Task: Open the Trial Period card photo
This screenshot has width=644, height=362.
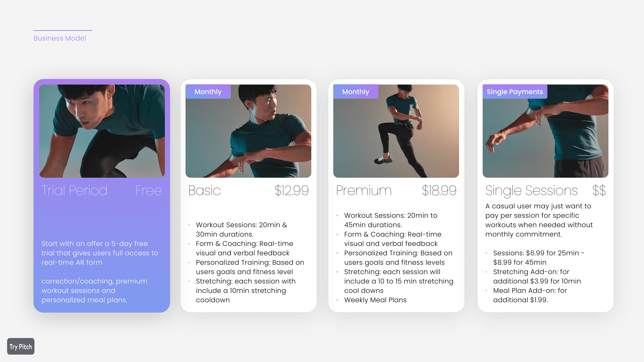Action: [102, 131]
